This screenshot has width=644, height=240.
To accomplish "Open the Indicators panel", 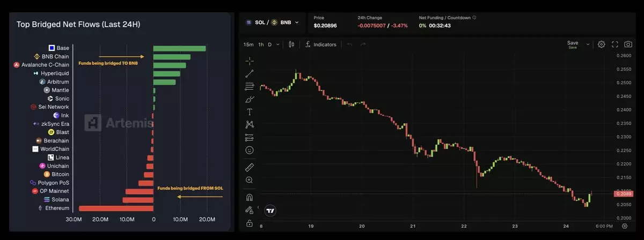I will [321, 44].
